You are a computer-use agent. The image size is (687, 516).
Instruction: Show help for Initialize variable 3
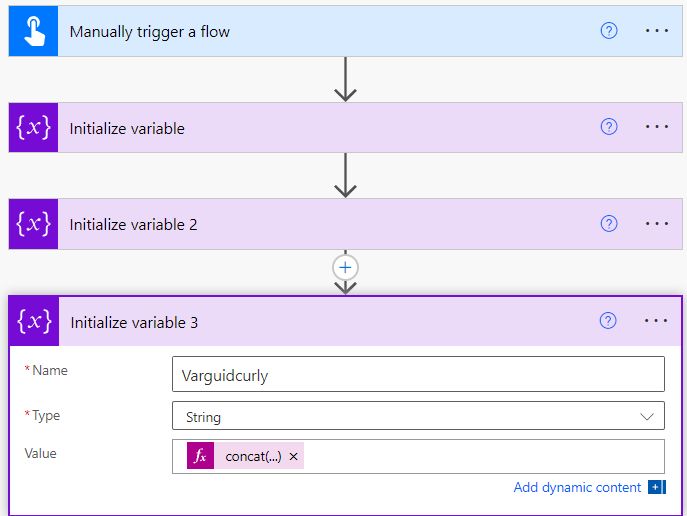[x=608, y=321]
